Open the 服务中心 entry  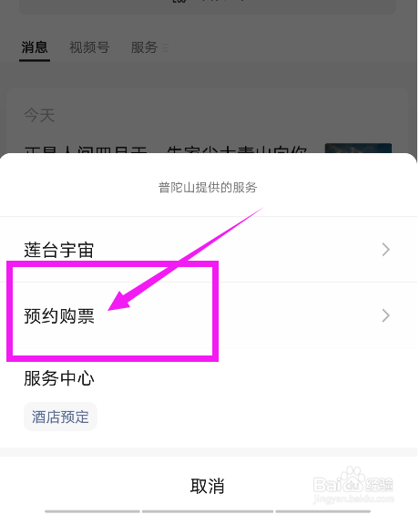[x=59, y=378]
